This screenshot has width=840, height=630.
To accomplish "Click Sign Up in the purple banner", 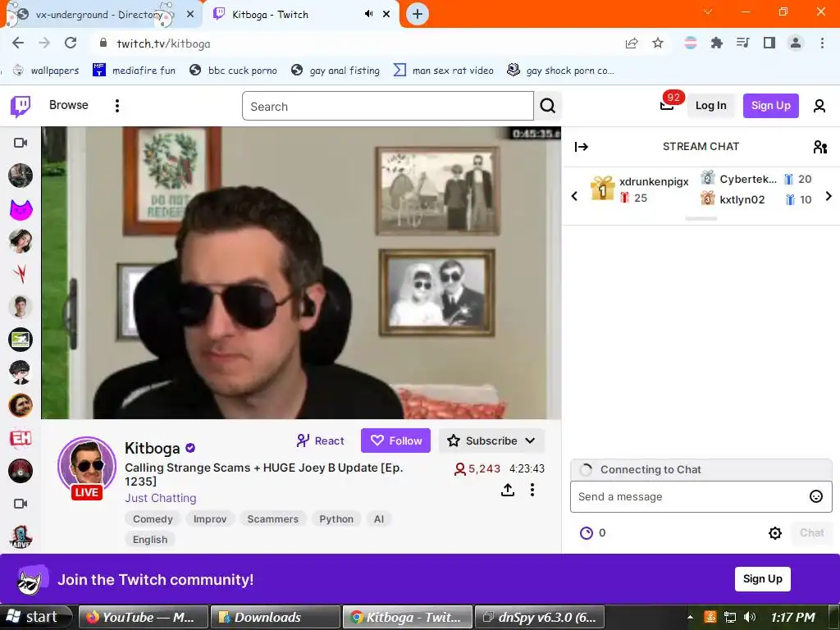I will coord(762,578).
